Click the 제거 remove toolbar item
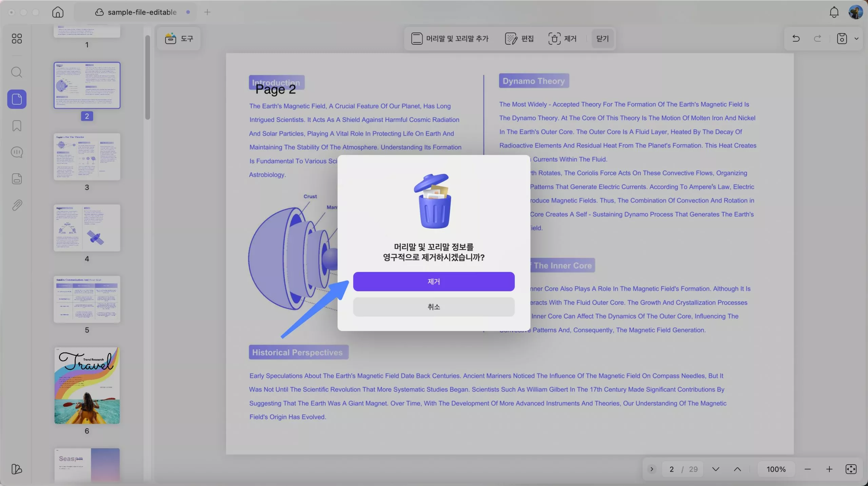Viewport: 868px width, 486px height. (563, 39)
